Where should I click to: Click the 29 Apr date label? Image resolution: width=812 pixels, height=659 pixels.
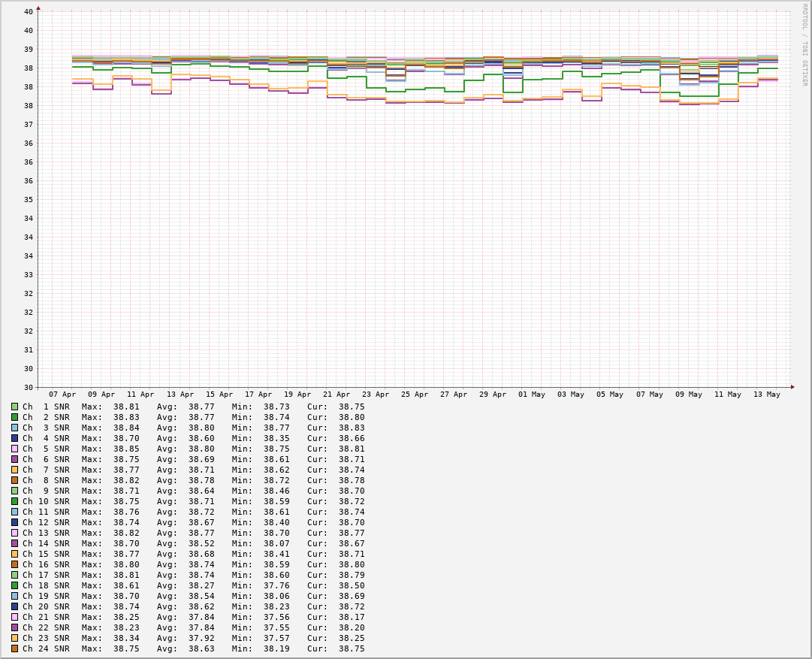point(493,394)
